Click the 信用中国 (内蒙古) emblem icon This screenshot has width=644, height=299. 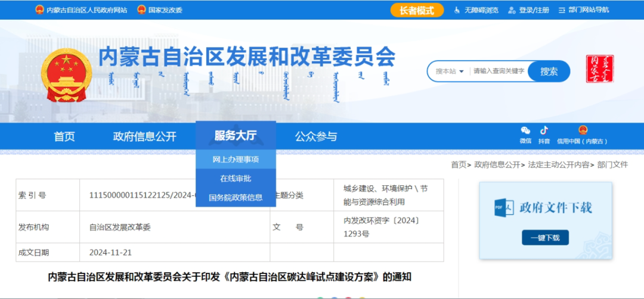pyautogui.click(x=583, y=130)
